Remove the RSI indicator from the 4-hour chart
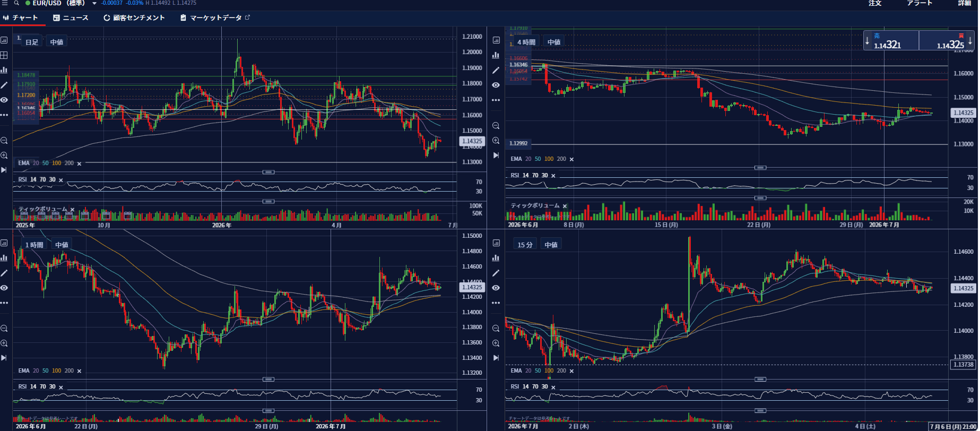This screenshot has height=431, width=980. click(553, 176)
